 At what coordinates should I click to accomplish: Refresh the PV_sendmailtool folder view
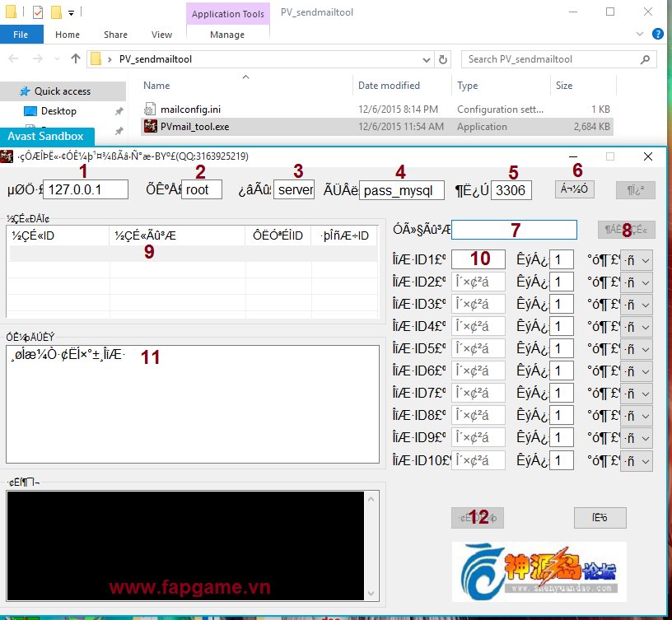443,59
